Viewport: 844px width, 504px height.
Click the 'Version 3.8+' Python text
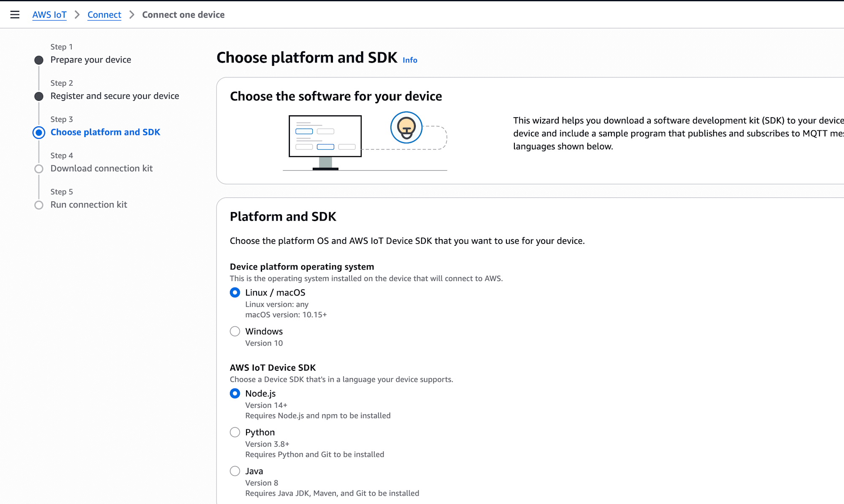268,444
